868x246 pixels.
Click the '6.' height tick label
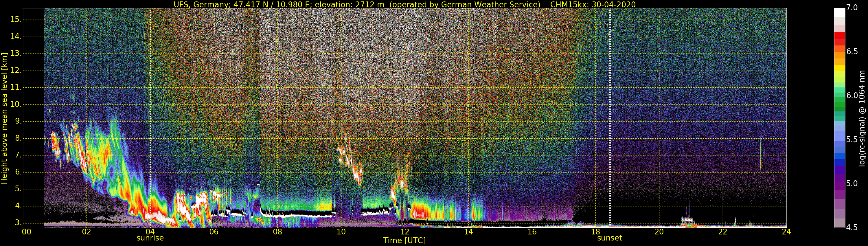(x=18, y=172)
